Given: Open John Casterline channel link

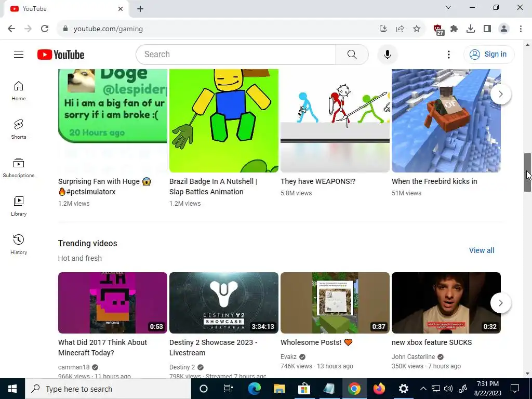Looking at the screenshot, I should point(413,356).
